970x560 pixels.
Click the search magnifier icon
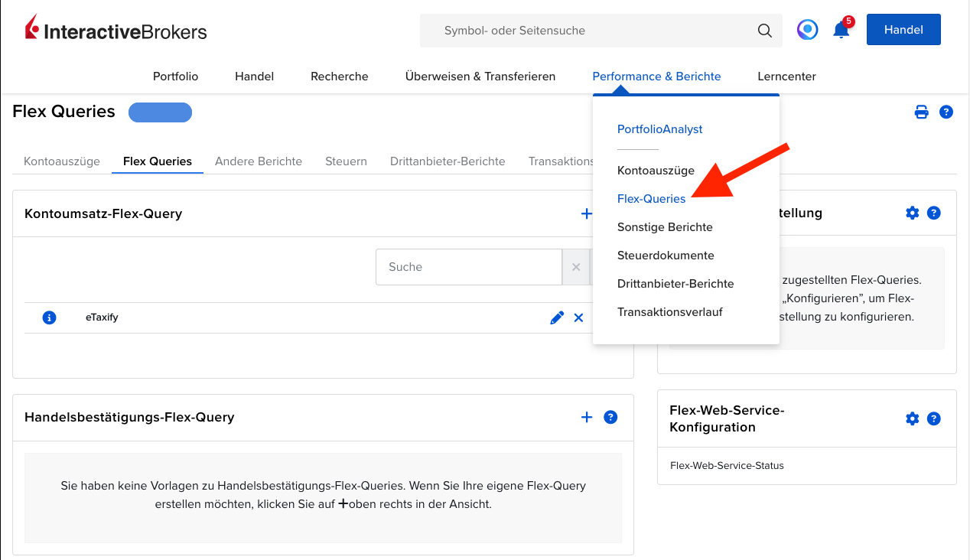coord(764,30)
